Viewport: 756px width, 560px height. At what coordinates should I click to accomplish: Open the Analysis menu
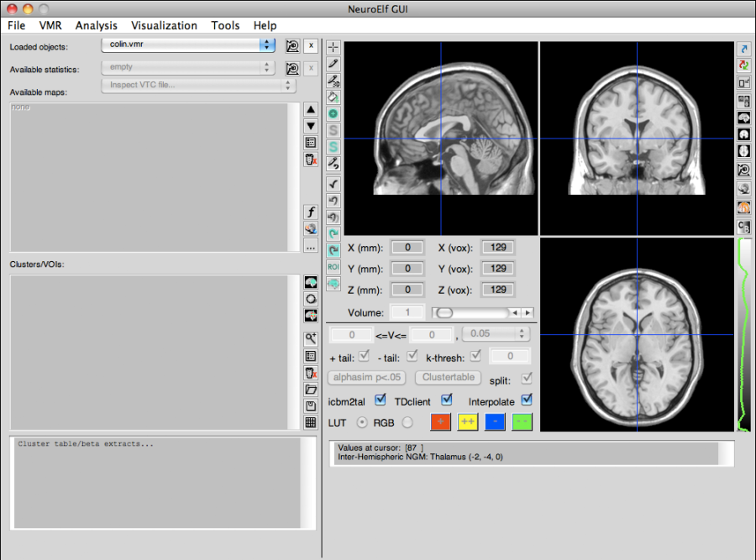96,25
